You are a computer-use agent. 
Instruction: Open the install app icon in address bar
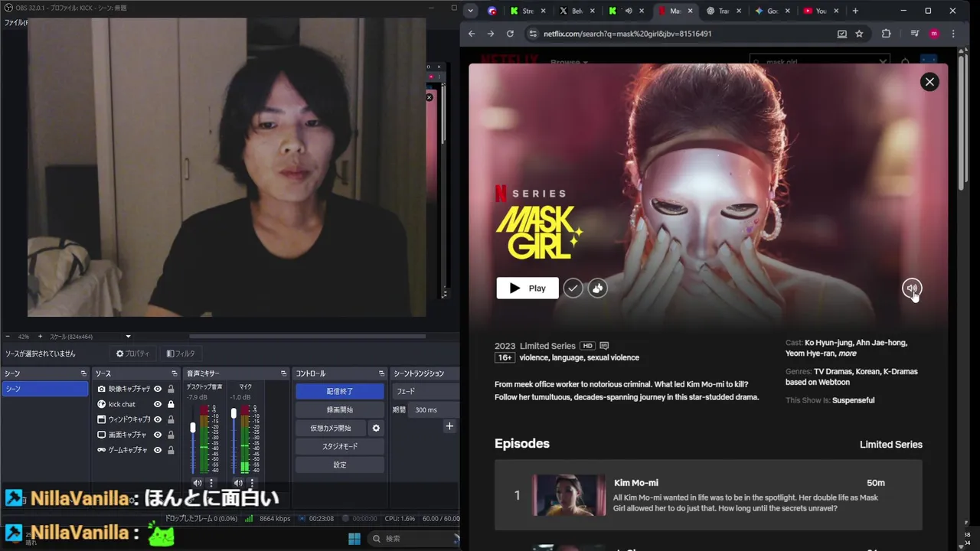click(x=842, y=34)
